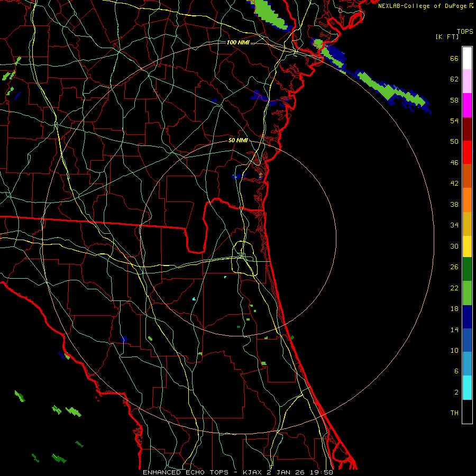This screenshot has height=476, width=476.
Task: Click the magenta 58 kft legend swatch
Action: 467,105
